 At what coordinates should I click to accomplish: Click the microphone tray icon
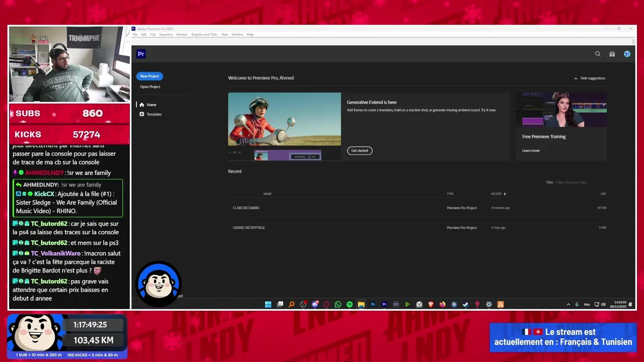pos(577,304)
